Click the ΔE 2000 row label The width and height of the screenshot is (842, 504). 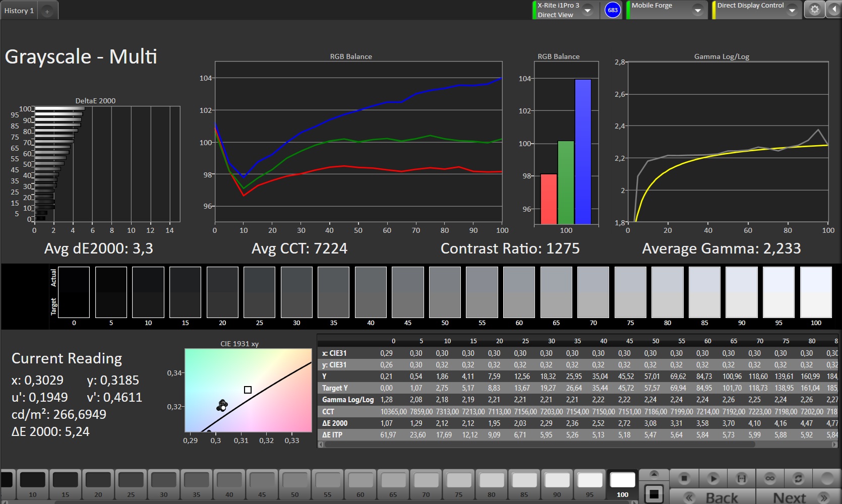coord(335,423)
